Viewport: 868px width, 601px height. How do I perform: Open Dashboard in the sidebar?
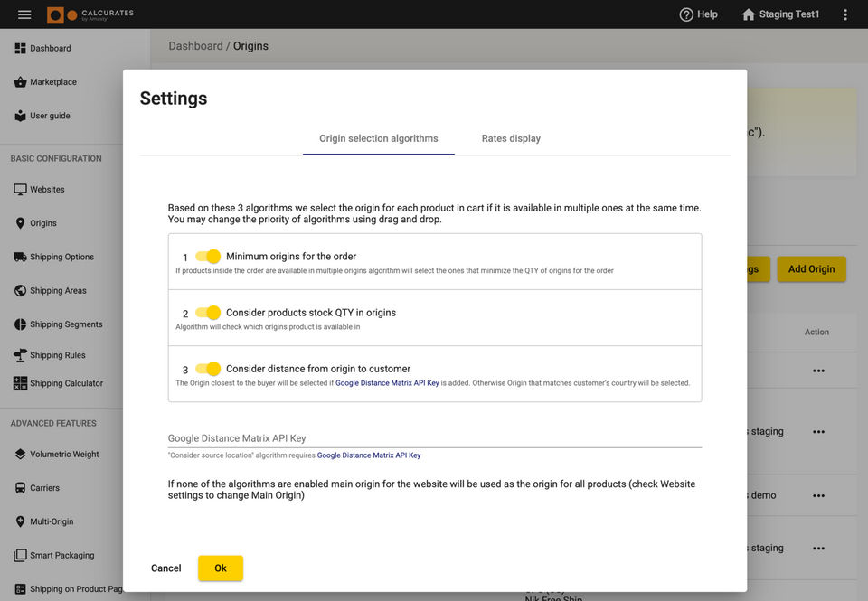click(51, 48)
